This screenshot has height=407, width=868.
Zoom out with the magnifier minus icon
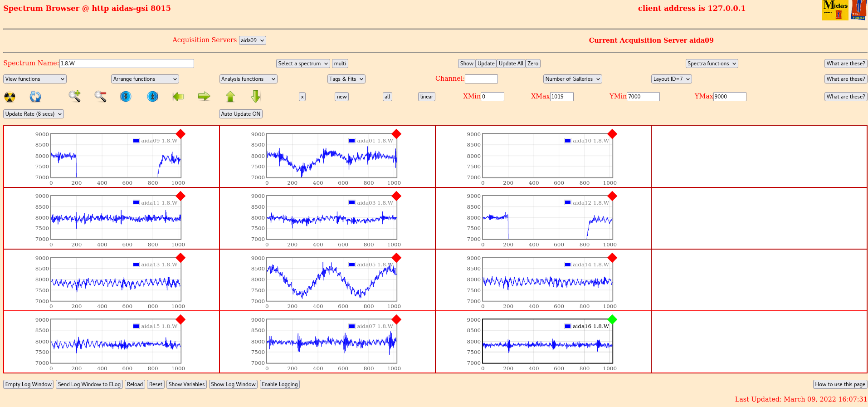tap(100, 96)
